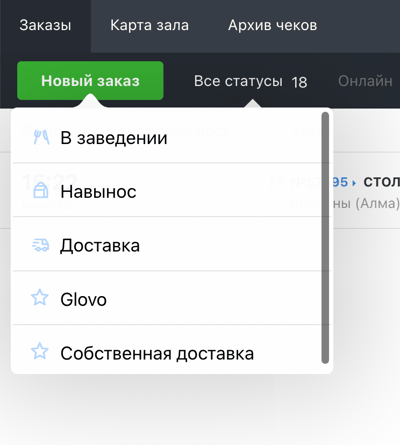The image size is (400, 445).
Task: Click the star icon beside Glovo
Action: [x=40, y=297]
